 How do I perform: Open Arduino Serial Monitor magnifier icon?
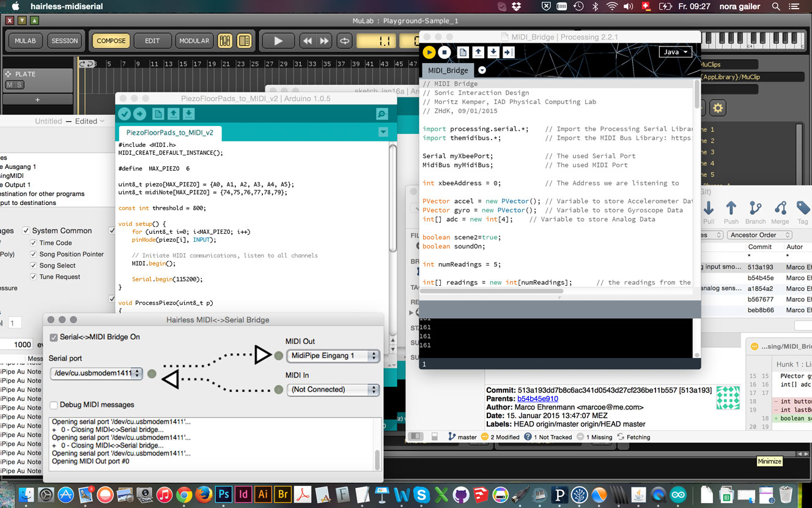pyautogui.click(x=382, y=114)
